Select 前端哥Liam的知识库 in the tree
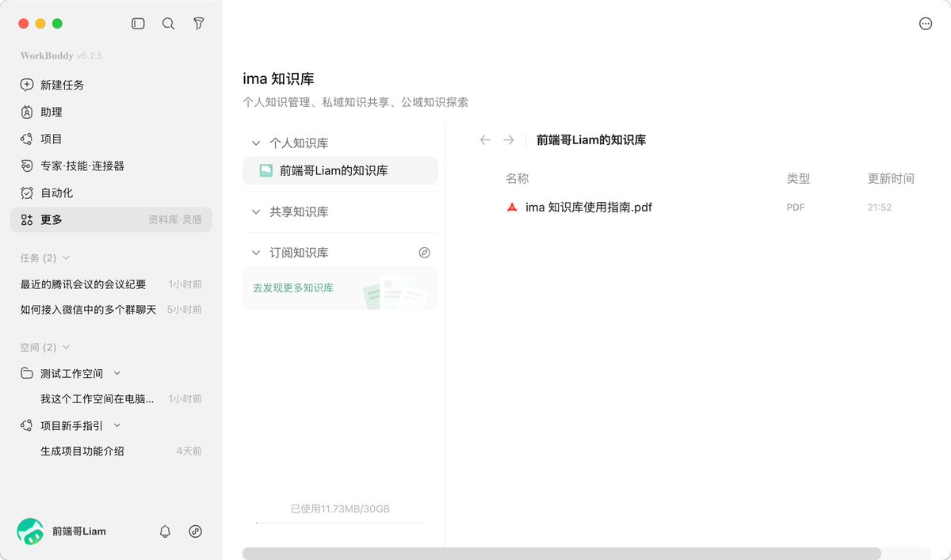This screenshot has width=951, height=560. [340, 170]
